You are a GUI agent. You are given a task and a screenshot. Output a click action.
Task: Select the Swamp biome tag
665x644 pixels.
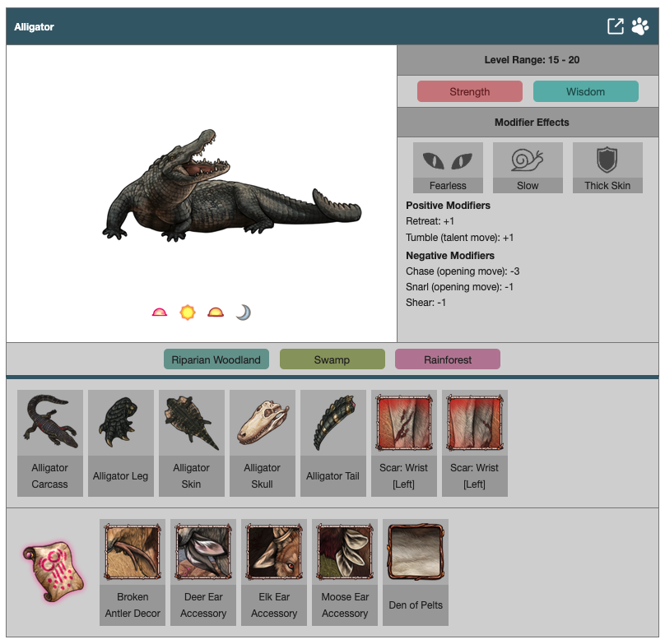[332, 359]
